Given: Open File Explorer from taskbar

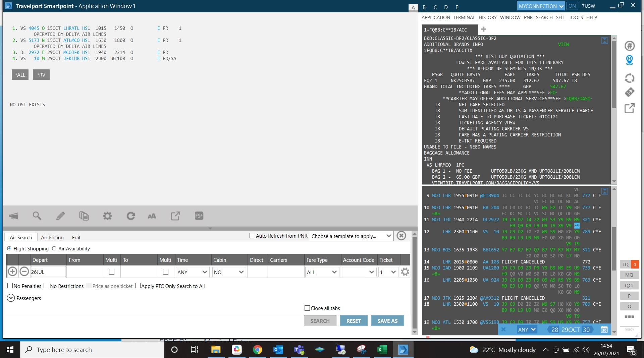Looking at the screenshot, I should [x=216, y=350].
